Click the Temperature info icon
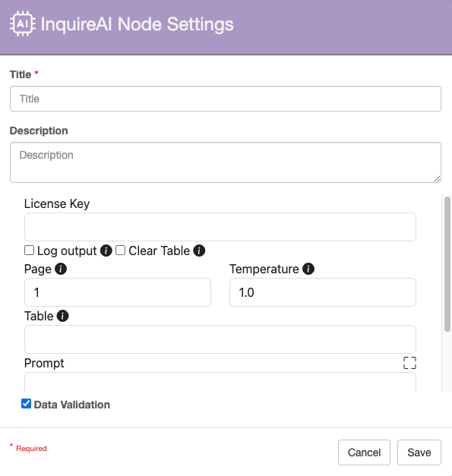Image resolution: width=452 pixels, height=476 pixels. tap(308, 269)
